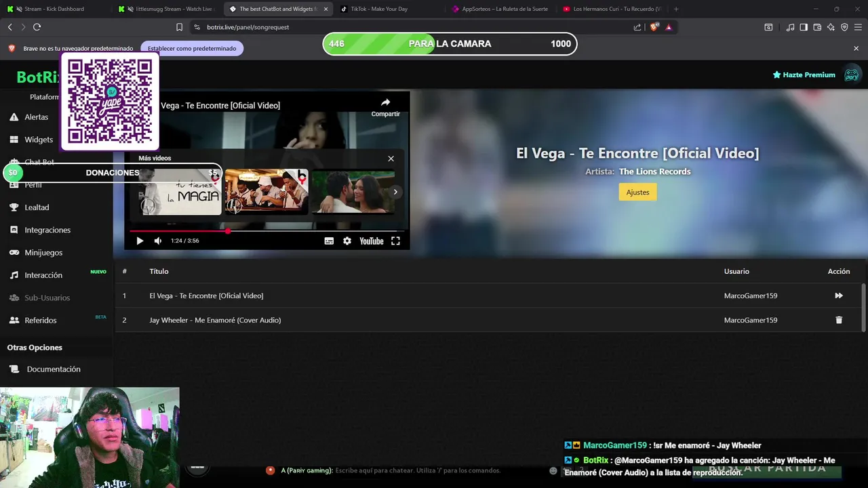The image size is (868, 488).
Task: Click the Usuario column header
Action: pos(736,271)
